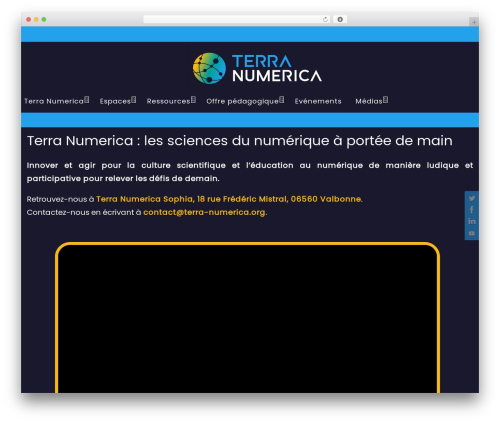The width and height of the screenshot is (500, 423).
Task: Click the green maximize window button
Action: click(44, 19)
